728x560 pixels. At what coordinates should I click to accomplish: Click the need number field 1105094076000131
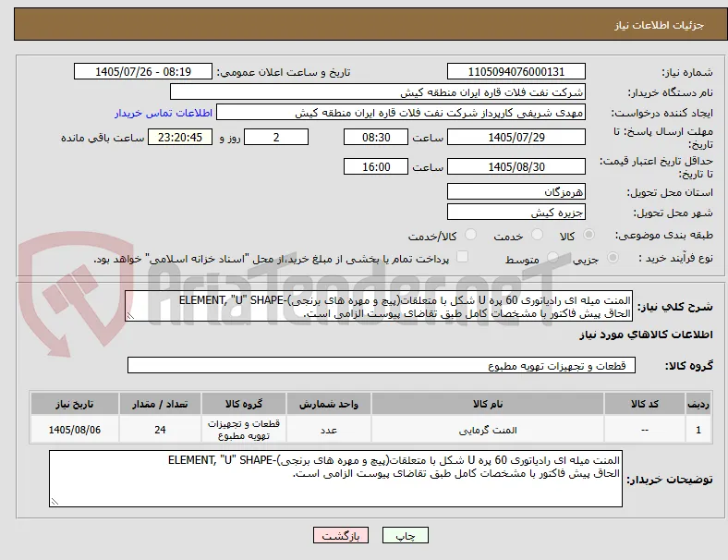click(x=516, y=71)
